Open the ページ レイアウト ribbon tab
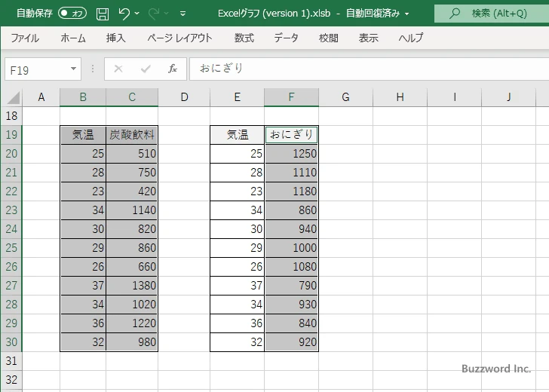This screenshot has height=392, width=549. pyautogui.click(x=179, y=38)
